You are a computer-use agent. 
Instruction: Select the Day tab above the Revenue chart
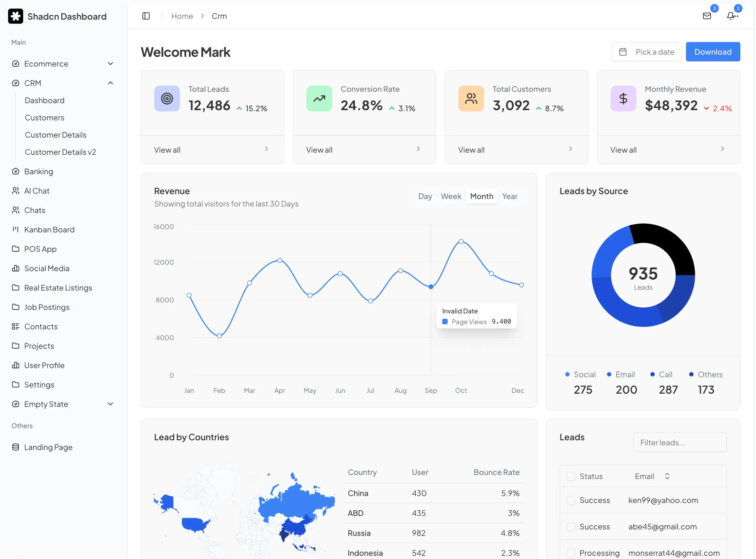point(425,196)
